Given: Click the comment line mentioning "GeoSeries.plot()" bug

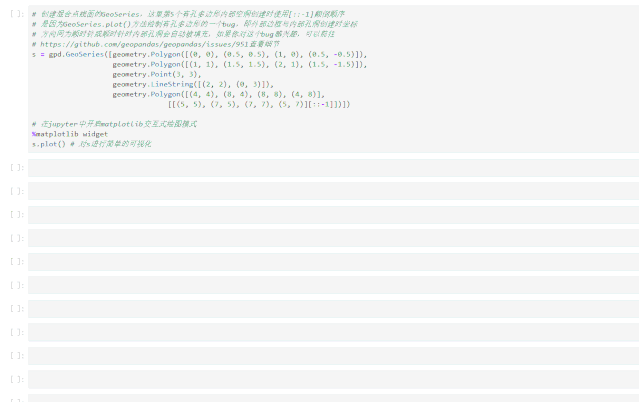Looking at the screenshot, I should pos(194,24).
